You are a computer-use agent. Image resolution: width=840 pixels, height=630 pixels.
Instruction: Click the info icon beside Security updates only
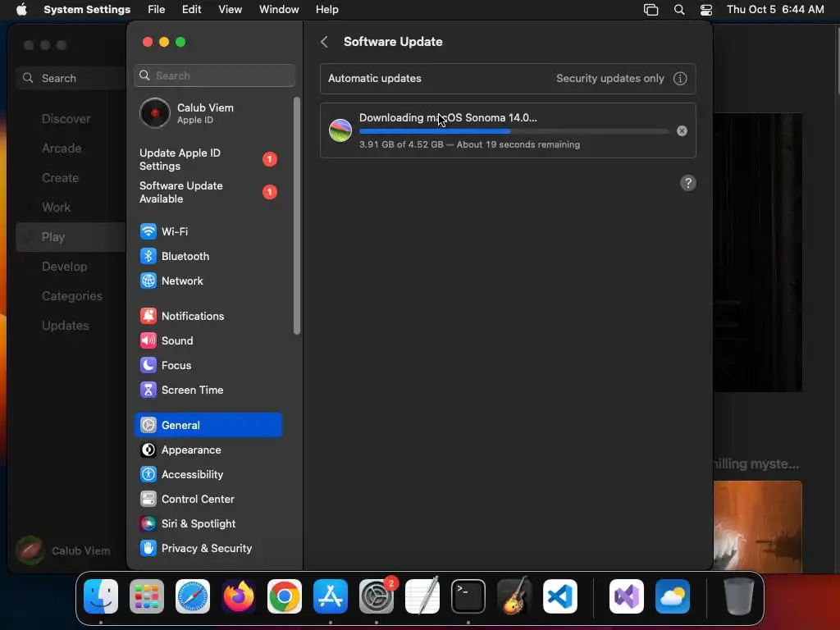(680, 78)
